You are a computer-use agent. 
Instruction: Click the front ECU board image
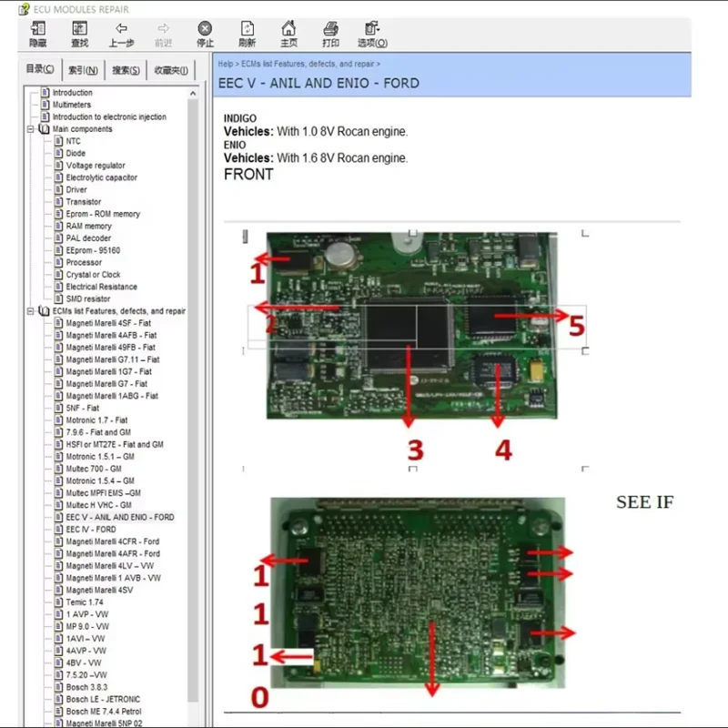click(412, 326)
